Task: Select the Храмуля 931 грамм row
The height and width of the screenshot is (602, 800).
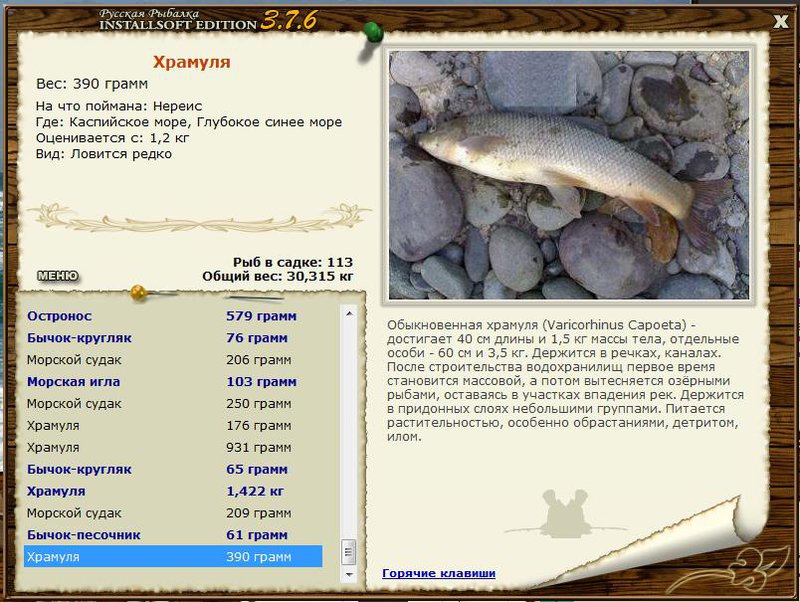Action: point(173,447)
